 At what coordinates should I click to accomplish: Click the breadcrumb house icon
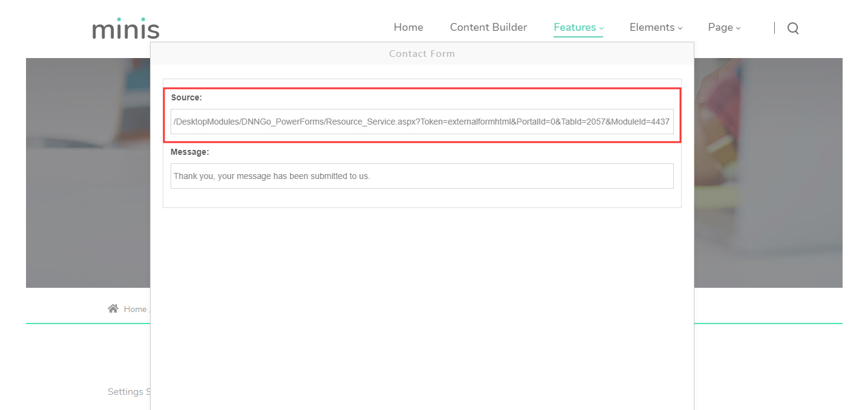click(x=113, y=309)
